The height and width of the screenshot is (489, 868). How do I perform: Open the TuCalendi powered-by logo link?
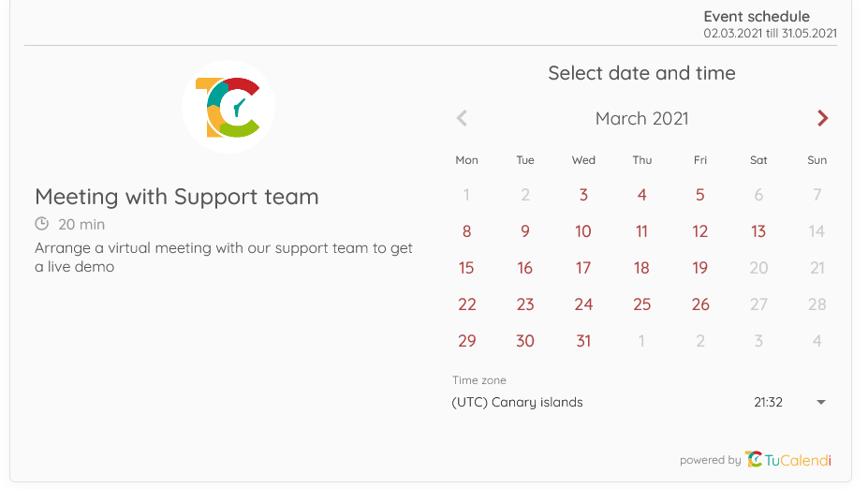tap(787, 459)
